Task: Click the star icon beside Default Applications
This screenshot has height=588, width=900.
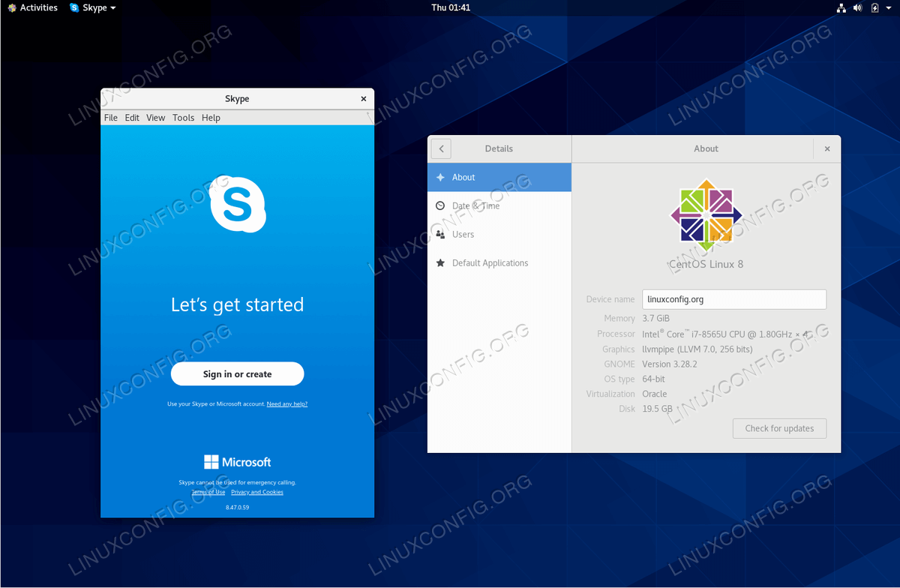Action: [440, 263]
